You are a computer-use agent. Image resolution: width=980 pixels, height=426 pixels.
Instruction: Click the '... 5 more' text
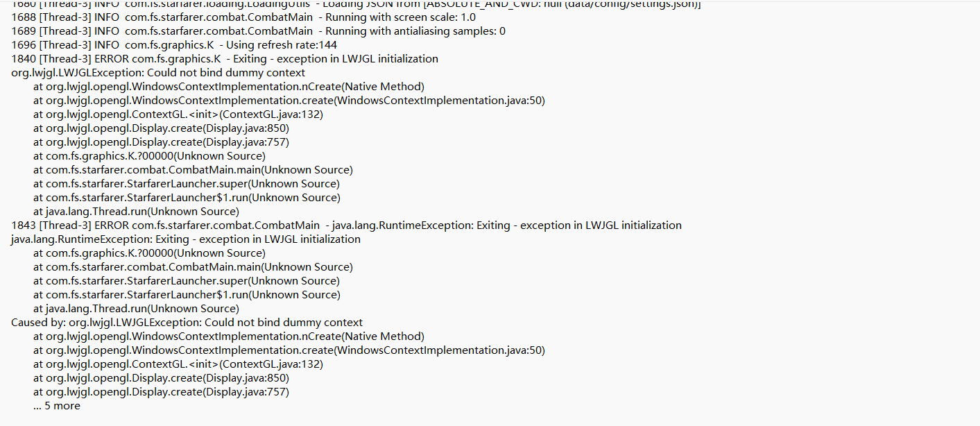pos(56,406)
